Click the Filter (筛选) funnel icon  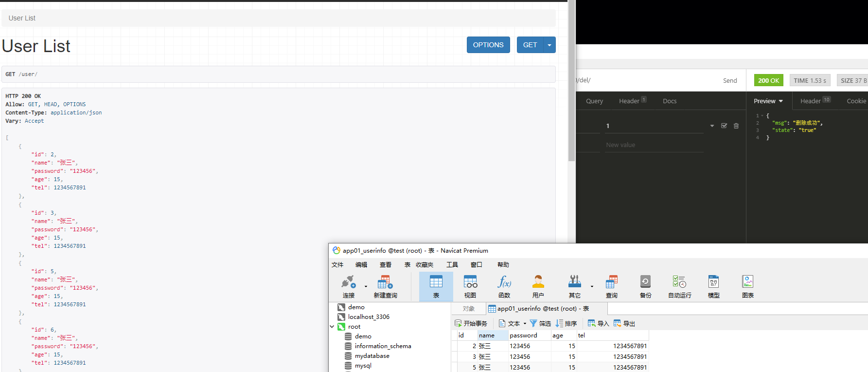[x=533, y=323]
